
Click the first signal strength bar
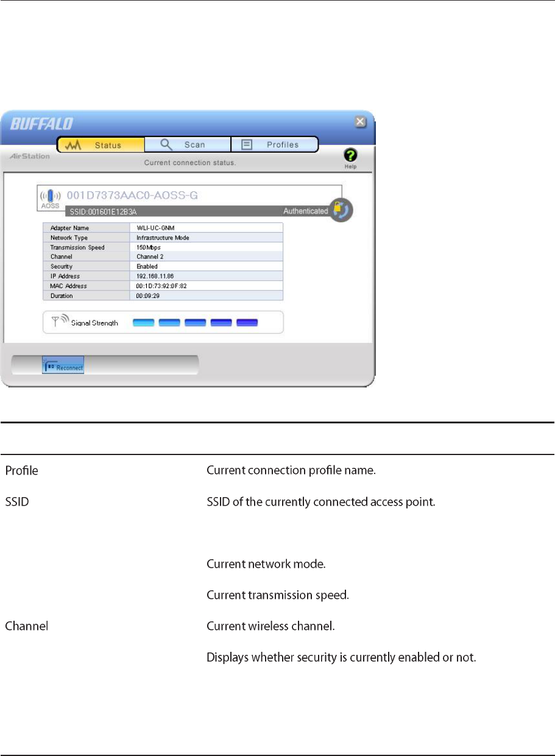click(144, 322)
